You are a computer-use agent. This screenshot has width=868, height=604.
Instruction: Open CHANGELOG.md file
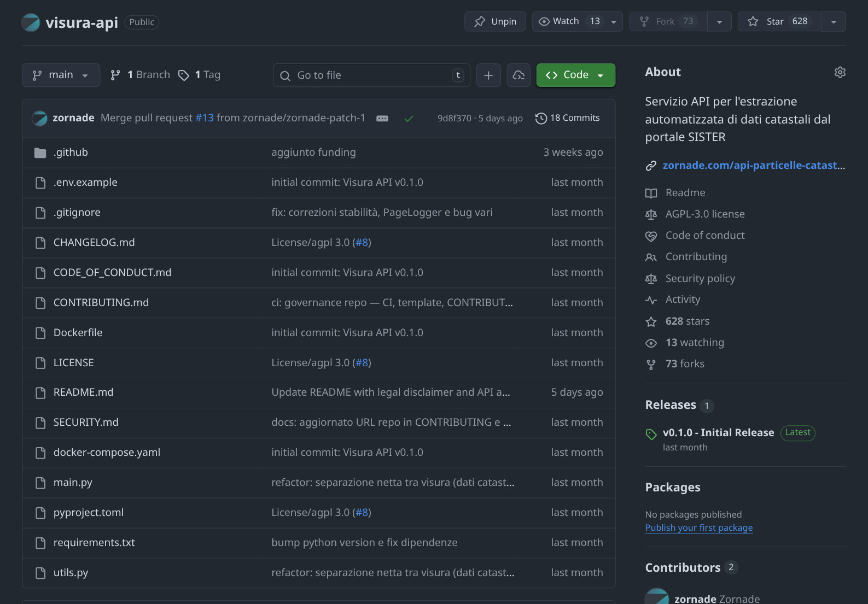(94, 243)
